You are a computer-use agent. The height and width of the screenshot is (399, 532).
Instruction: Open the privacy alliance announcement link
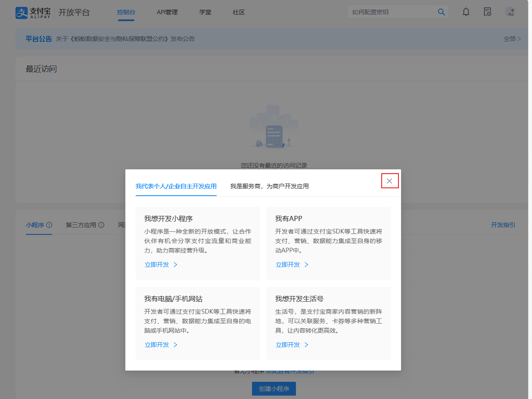(125, 39)
